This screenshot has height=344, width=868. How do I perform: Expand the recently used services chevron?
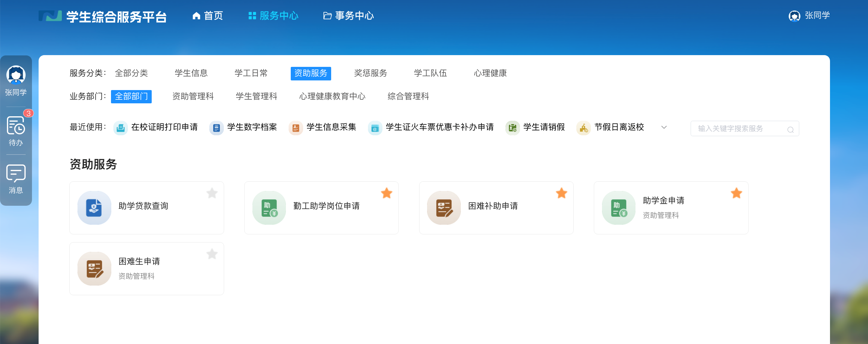pos(664,127)
